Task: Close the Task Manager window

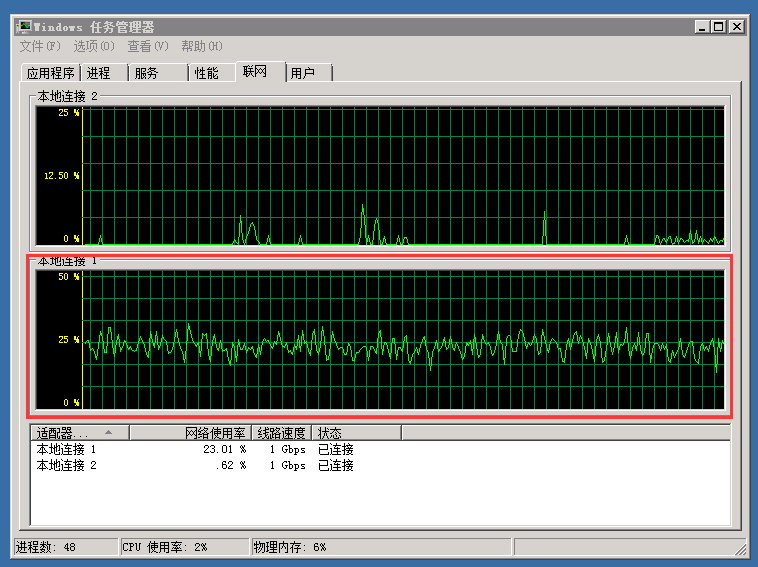Action: point(736,27)
